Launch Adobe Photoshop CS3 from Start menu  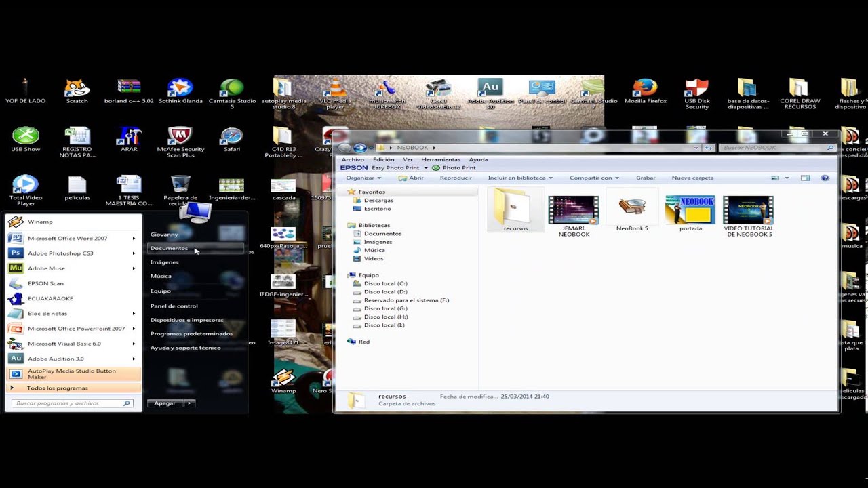tap(73, 253)
